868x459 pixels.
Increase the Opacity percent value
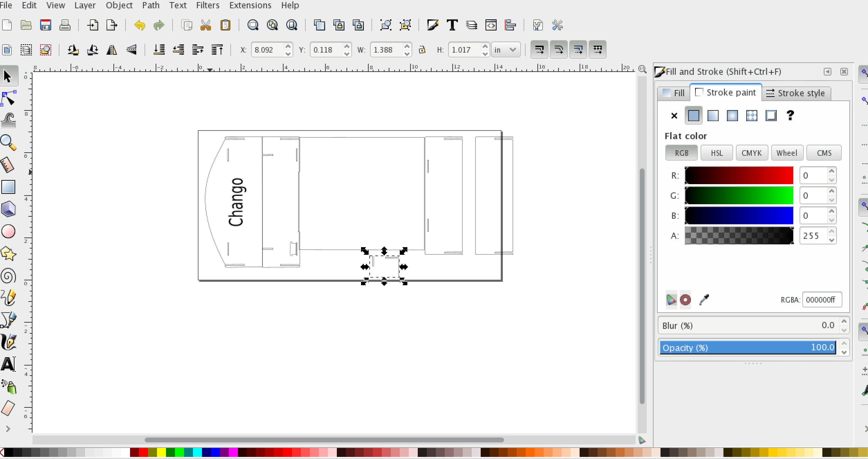click(x=844, y=344)
